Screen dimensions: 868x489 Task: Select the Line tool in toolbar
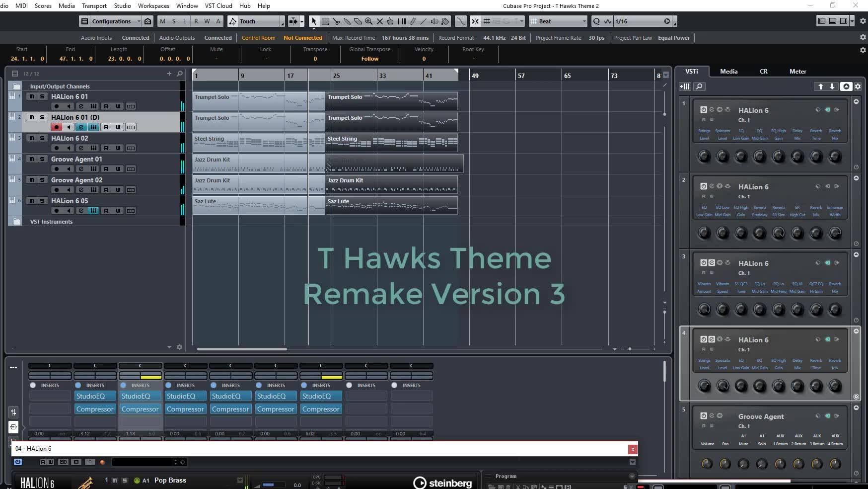click(x=424, y=21)
